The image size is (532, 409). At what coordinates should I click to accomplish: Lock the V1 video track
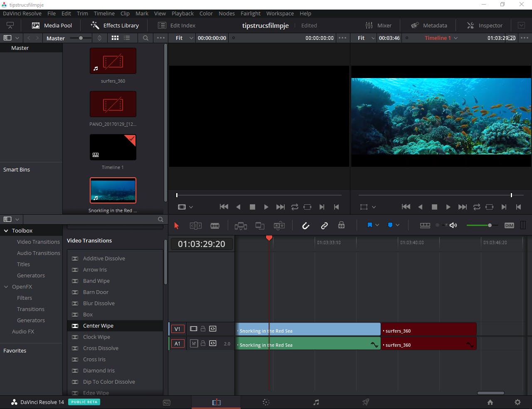pyautogui.click(x=203, y=329)
